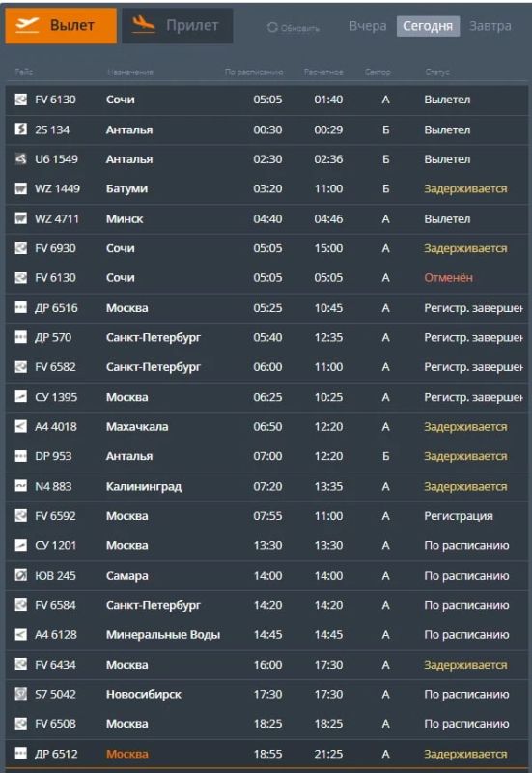This screenshot has width=532, height=773.
Task: Click airline logo icon for ДР 6516
Action: pyautogui.click(x=20, y=307)
